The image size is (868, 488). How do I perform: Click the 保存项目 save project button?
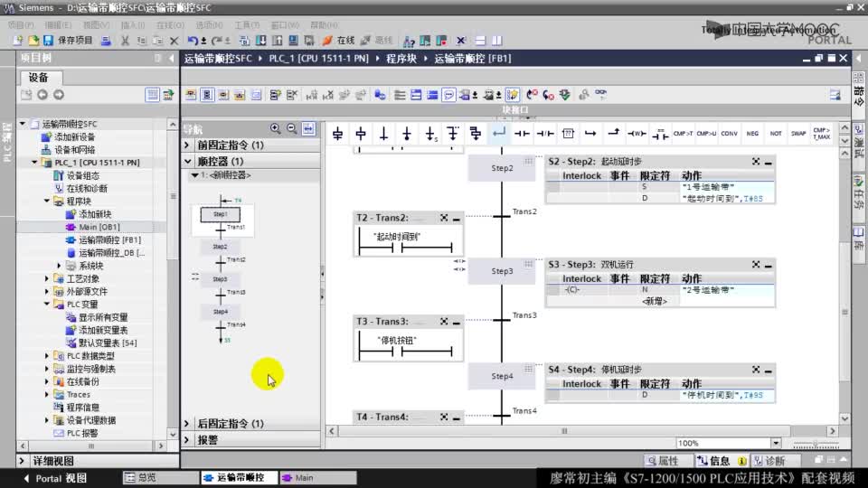point(68,41)
